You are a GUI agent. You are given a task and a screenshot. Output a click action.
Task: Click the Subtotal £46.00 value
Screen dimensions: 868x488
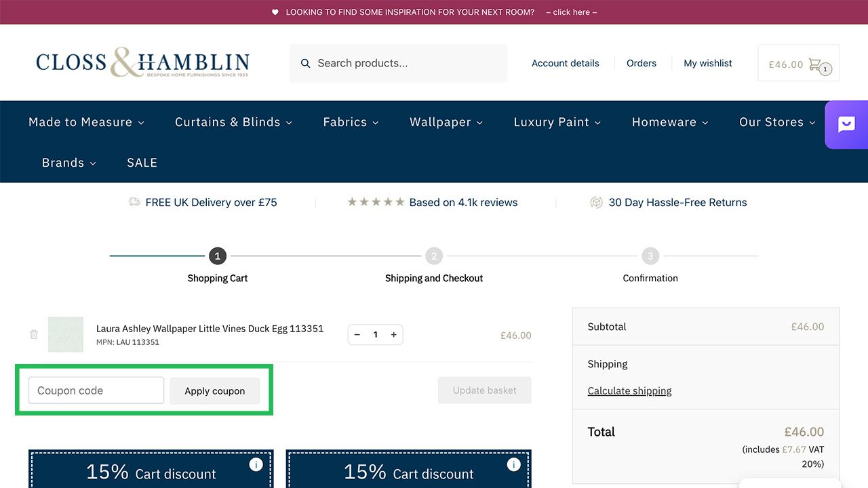pos(808,327)
